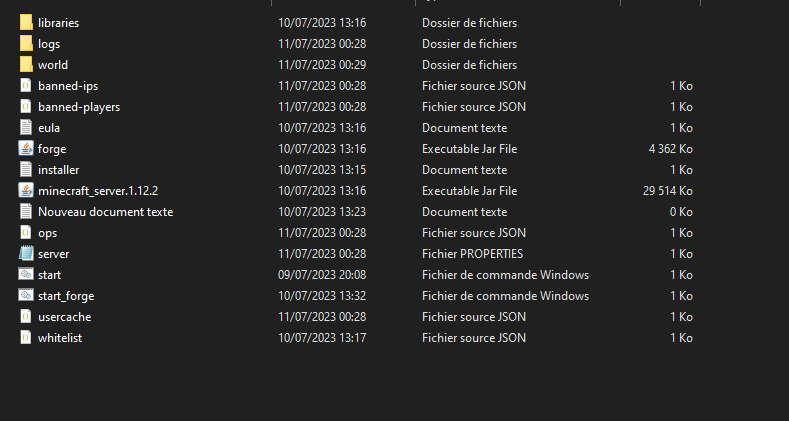789x421 pixels.
Task: Select the minecraft_server.1.12.2 jar icon
Action: [x=26, y=190]
